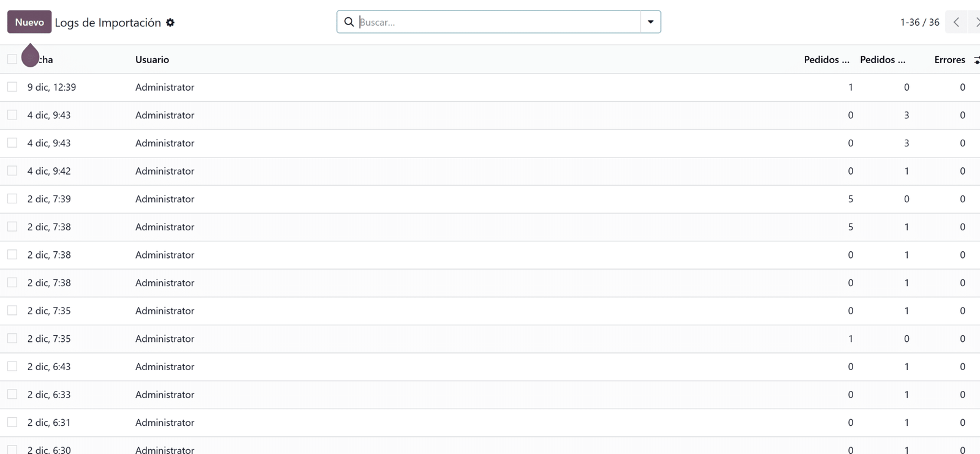Check the 4 dic, 9:43 row checkbox

pyautogui.click(x=12, y=114)
